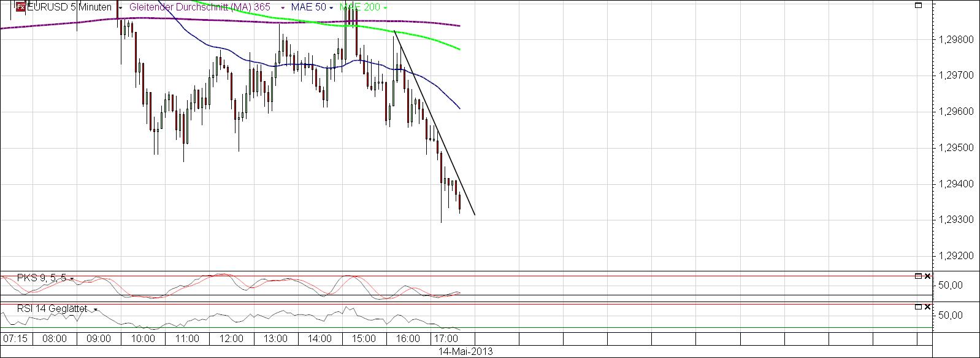This screenshot has height=358, width=980.
Task: Open the PKS 9, 5, 5 dropdown arrow
Action: (72, 278)
